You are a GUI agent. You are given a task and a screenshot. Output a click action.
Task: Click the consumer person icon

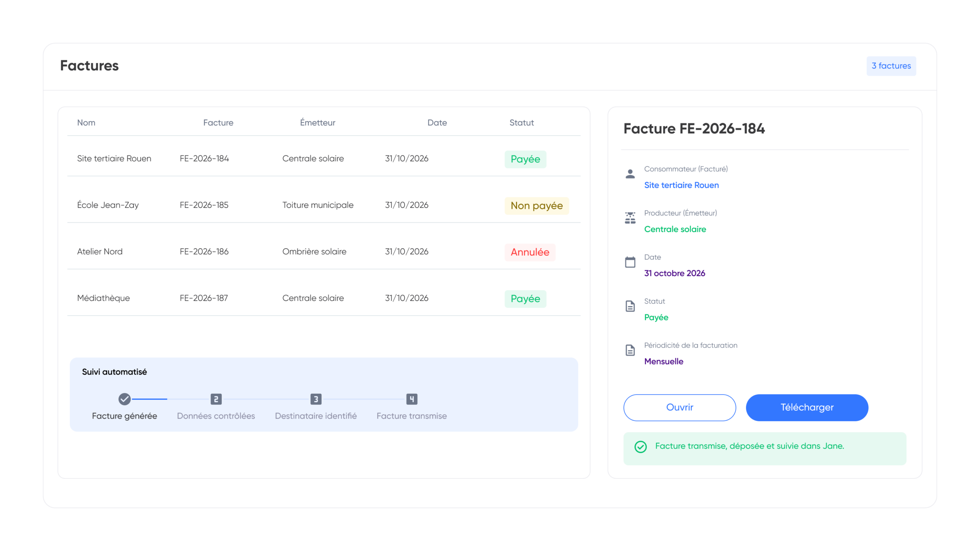[630, 174]
